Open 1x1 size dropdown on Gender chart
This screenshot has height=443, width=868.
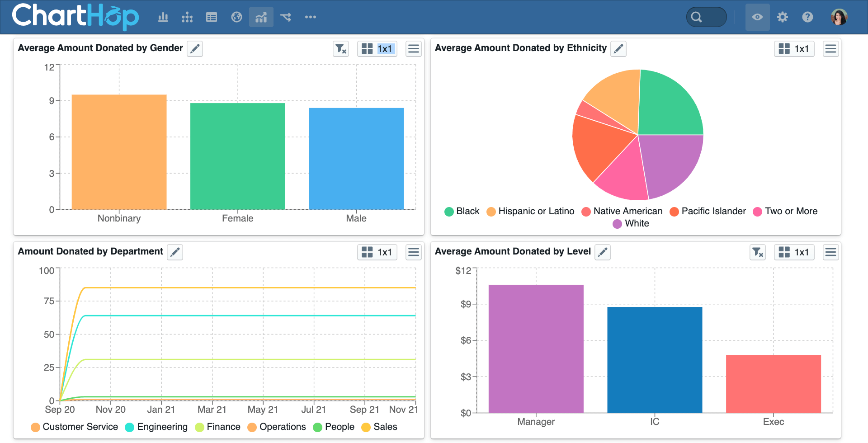point(377,49)
